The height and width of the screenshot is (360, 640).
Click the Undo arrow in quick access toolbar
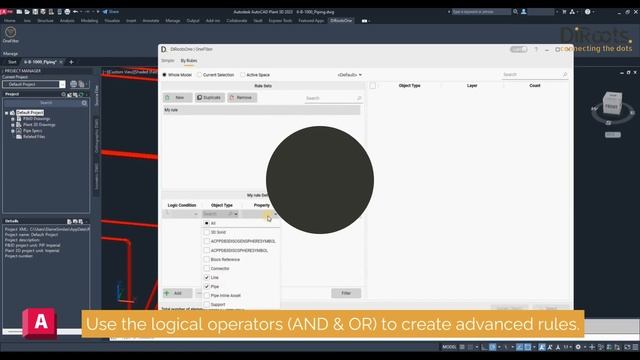tap(76, 12)
